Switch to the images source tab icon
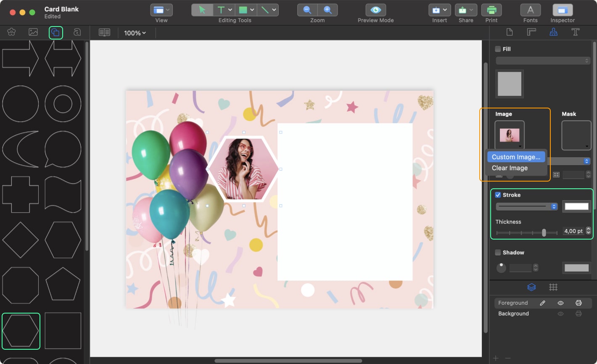 [33, 32]
